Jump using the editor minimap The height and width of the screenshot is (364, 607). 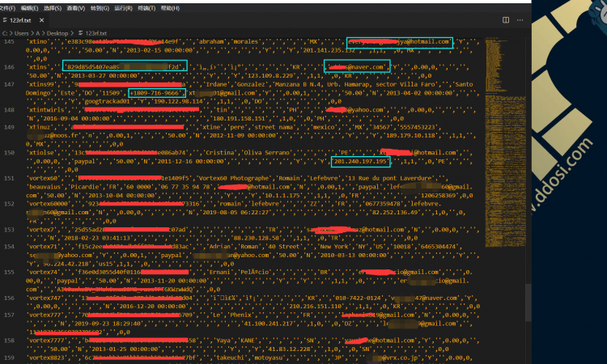505,142
